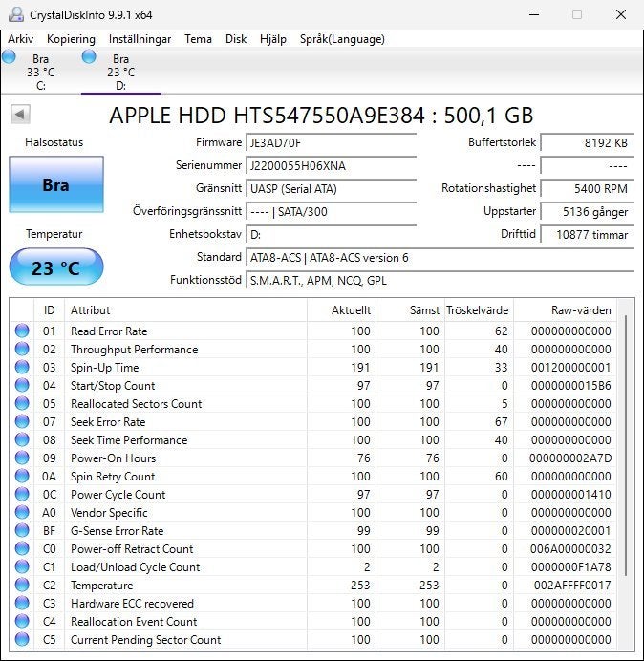Image resolution: width=644 pixels, height=661 pixels.
Task: Click status orb for Power Cycle Count
Action: click(x=22, y=494)
